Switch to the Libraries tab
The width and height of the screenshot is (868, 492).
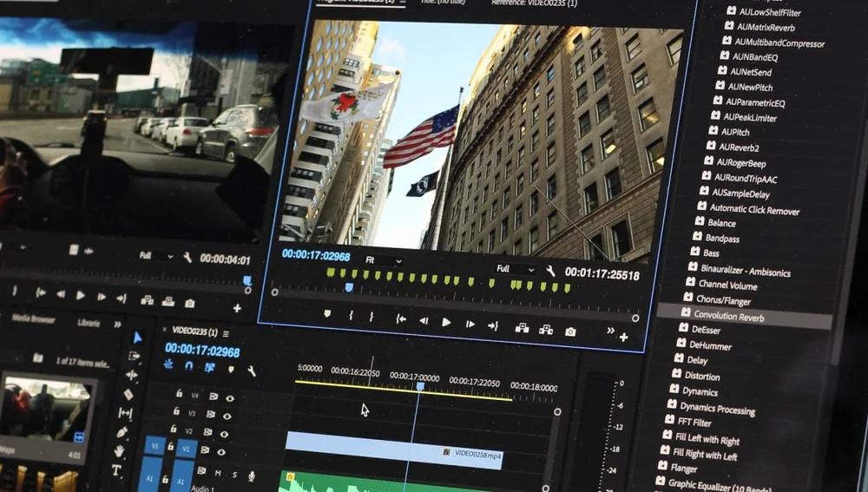point(89,323)
